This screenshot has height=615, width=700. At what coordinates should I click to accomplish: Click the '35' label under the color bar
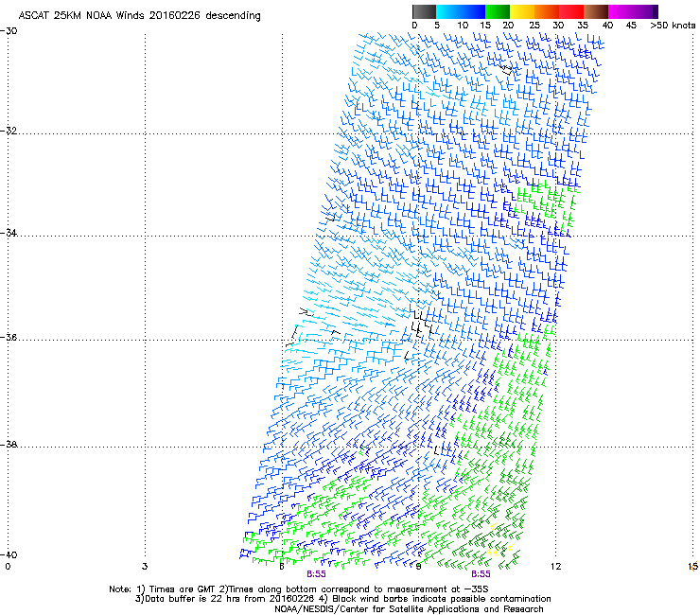583,25
